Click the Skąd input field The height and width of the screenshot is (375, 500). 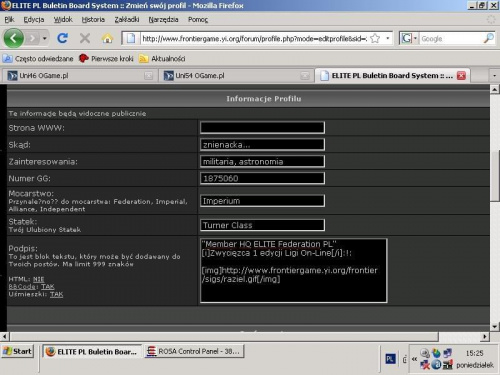[262, 145]
